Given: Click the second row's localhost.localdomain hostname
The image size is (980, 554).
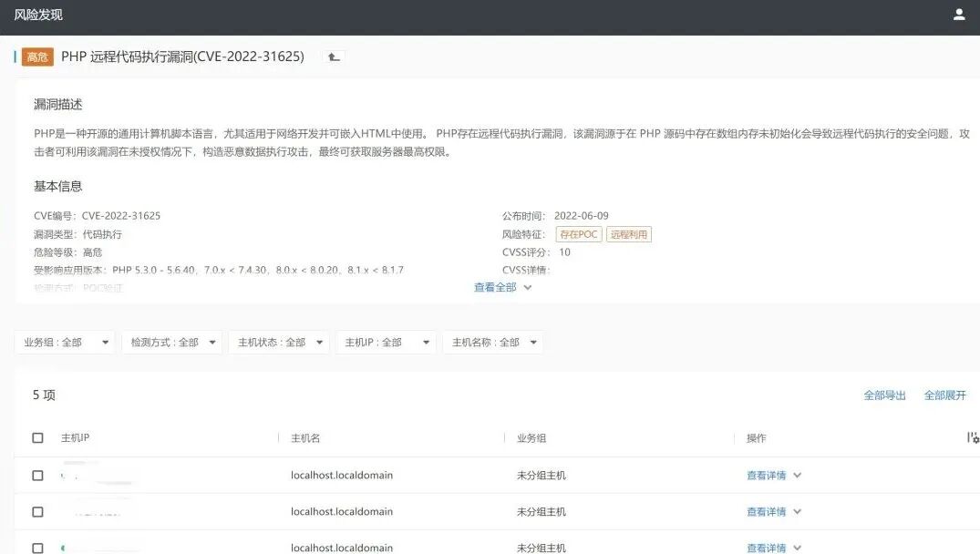Looking at the screenshot, I should coord(342,511).
